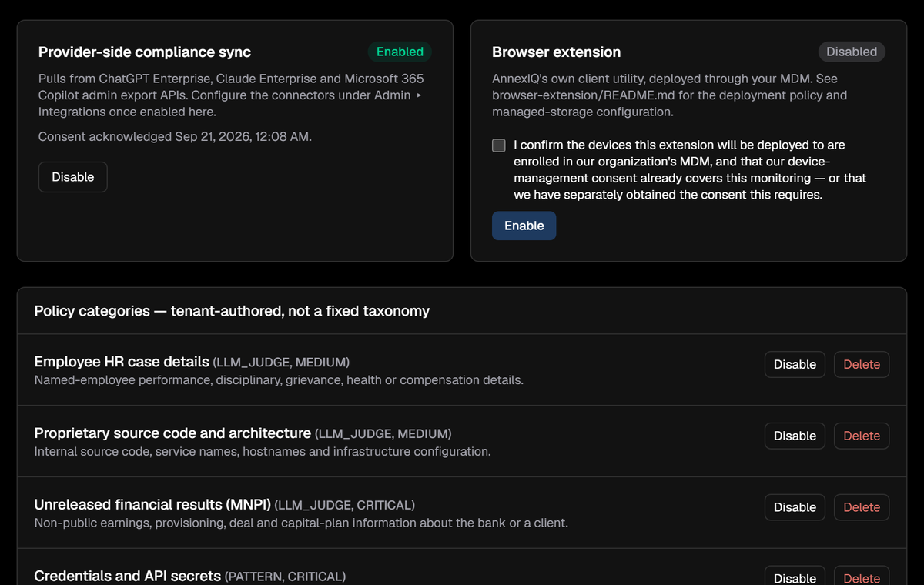The image size is (924, 585).
Task: Disable Proprietary source code and architecture category
Action: point(795,436)
